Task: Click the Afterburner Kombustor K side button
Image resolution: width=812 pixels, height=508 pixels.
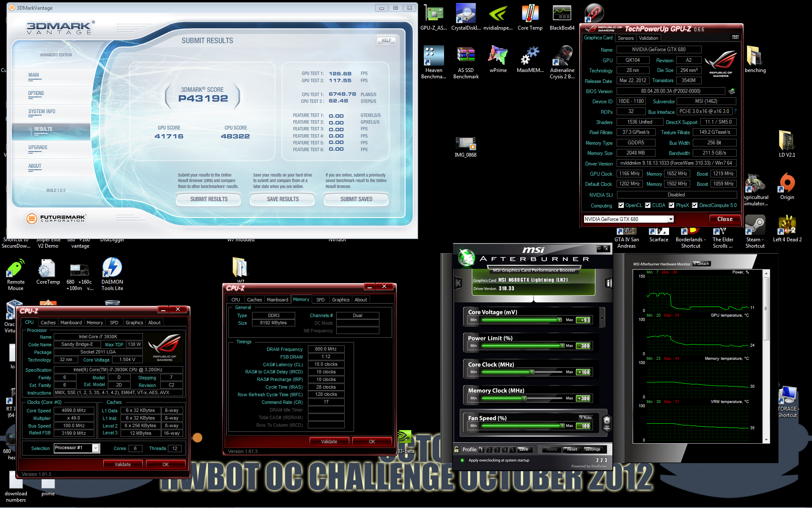Action: point(458,283)
